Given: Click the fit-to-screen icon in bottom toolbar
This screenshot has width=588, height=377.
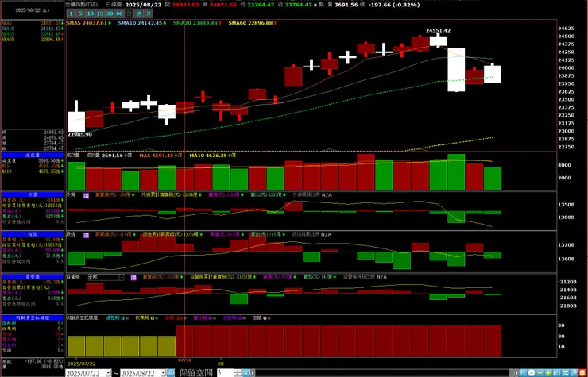Looking at the screenshot, I should (x=565, y=373).
